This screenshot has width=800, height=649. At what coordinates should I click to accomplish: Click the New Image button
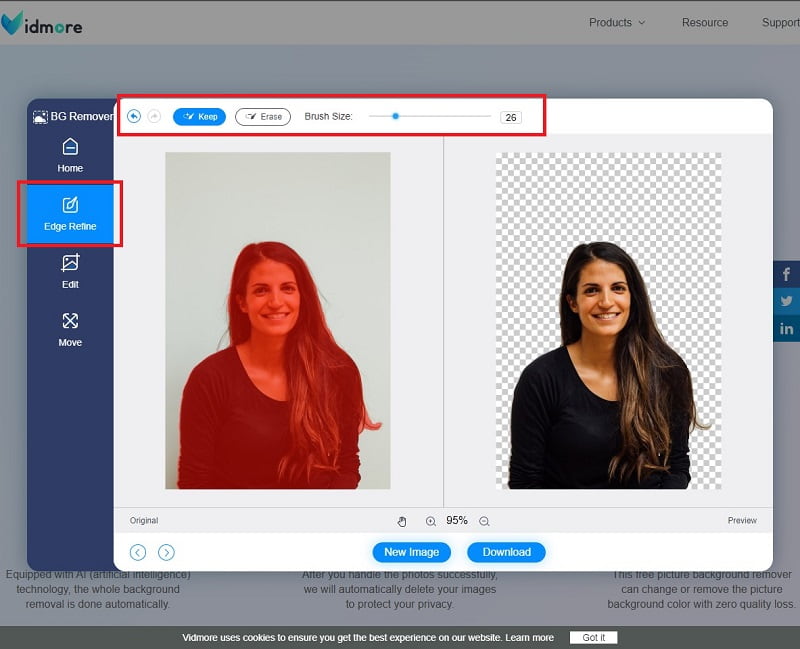click(411, 552)
